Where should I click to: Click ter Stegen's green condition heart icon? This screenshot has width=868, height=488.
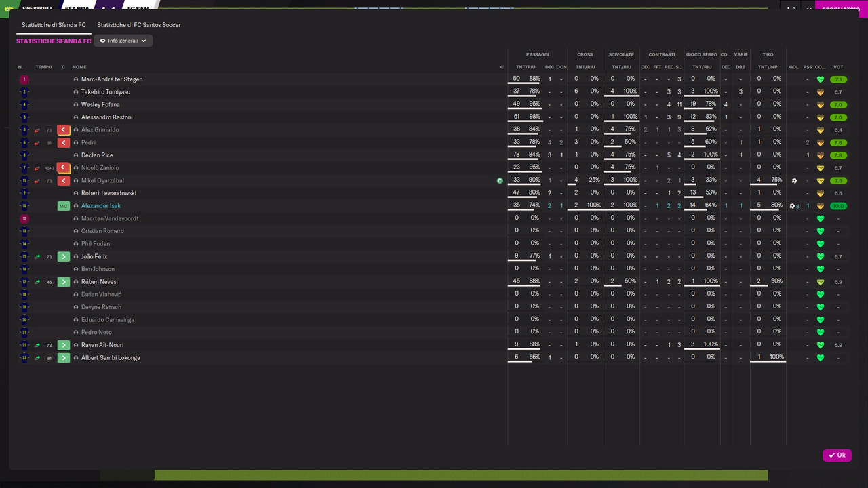pyautogui.click(x=821, y=79)
